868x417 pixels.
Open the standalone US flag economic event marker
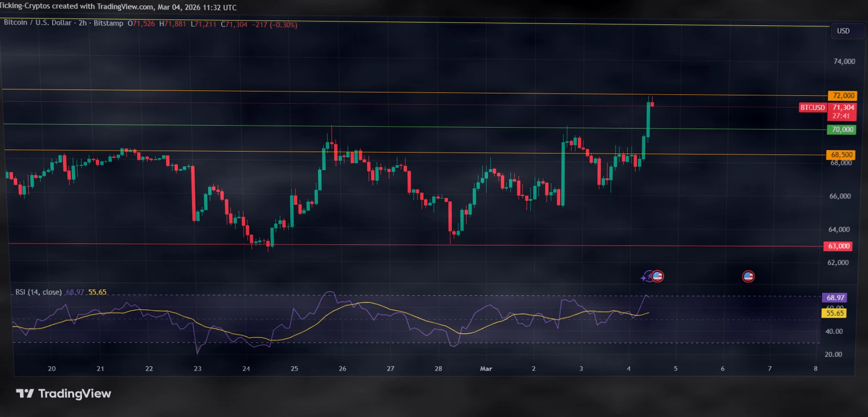[x=748, y=277]
